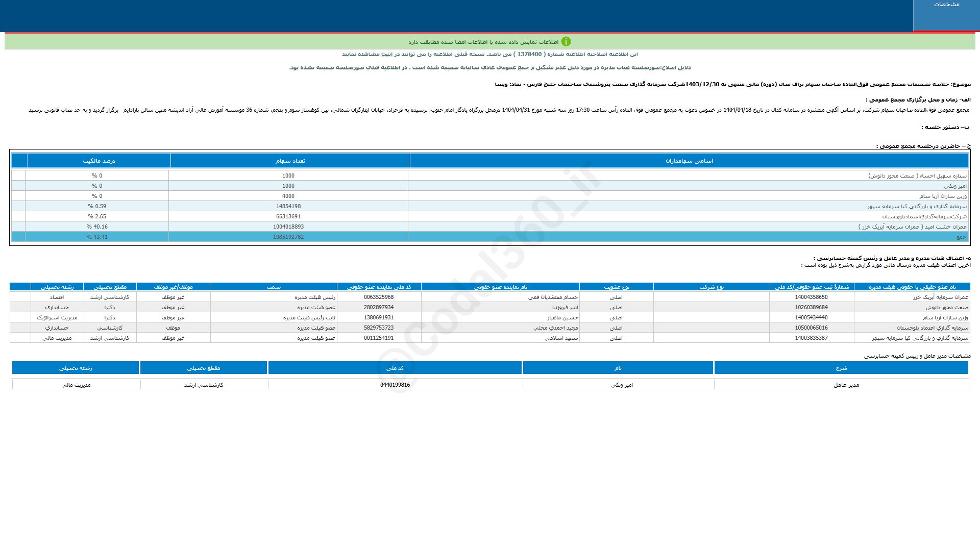
Task: Click share count 66313691
Action: pyautogui.click(x=288, y=216)
